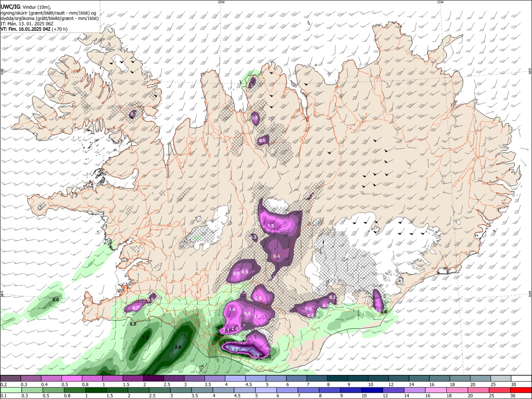Pick the violet 3 swatch in top legend row
This screenshot has width=532, height=399.
click(x=195, y=379)
